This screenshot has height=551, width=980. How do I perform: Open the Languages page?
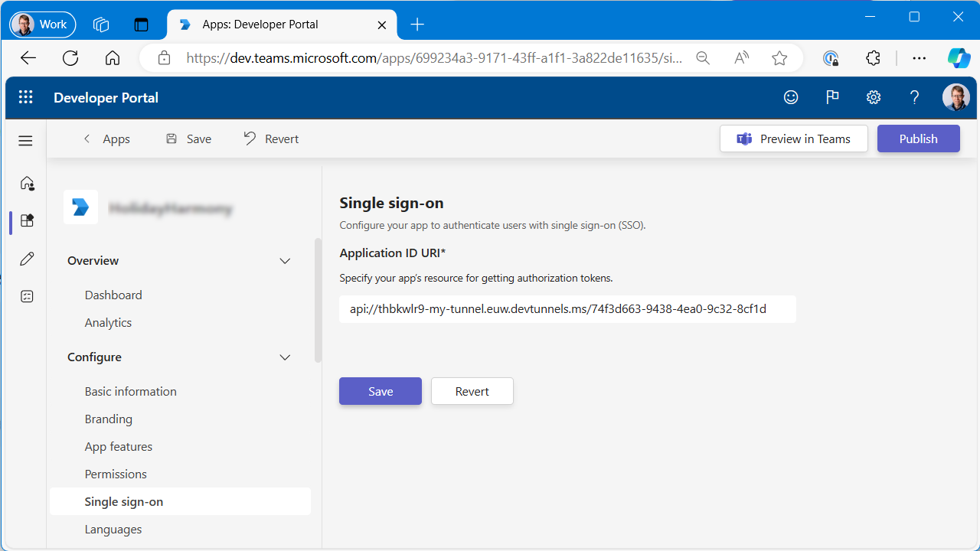click(113, 529)
